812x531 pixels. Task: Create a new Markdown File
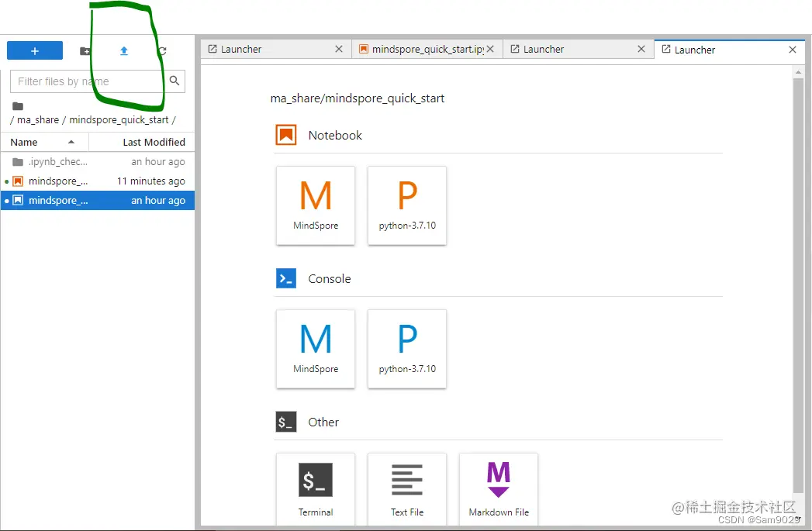pos(499,490)
